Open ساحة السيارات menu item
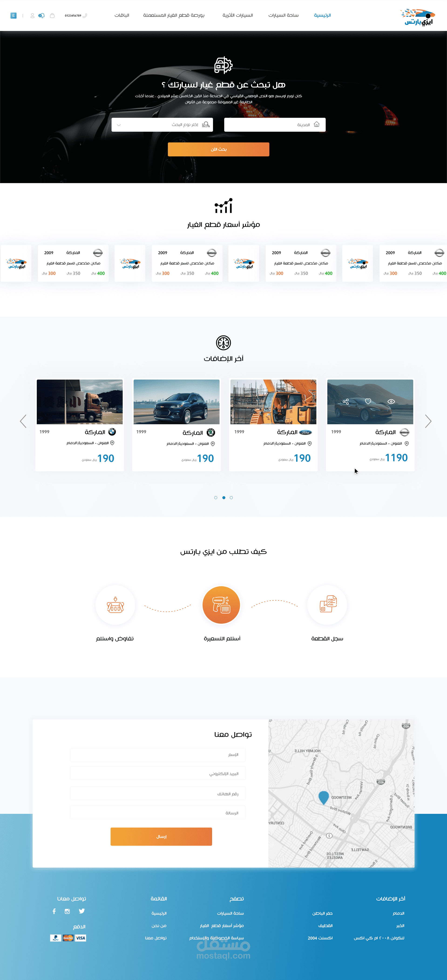The image size is (447, 980). [283, 16]
